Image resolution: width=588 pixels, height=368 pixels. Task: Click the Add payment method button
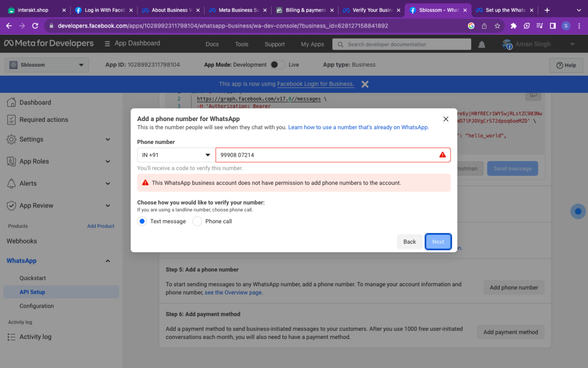click(511, 332)
